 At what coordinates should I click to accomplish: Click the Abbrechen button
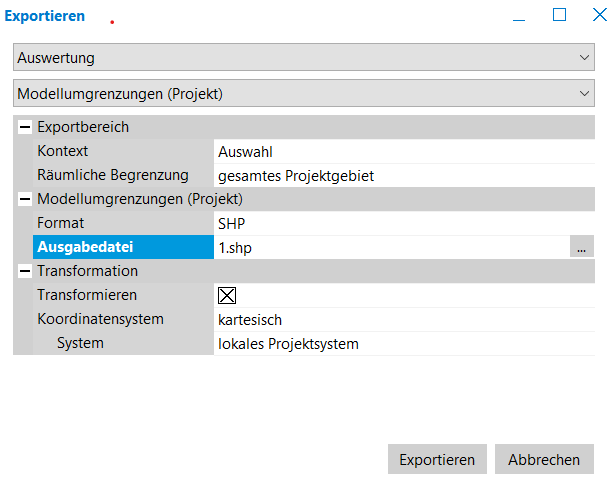[544, 460]
